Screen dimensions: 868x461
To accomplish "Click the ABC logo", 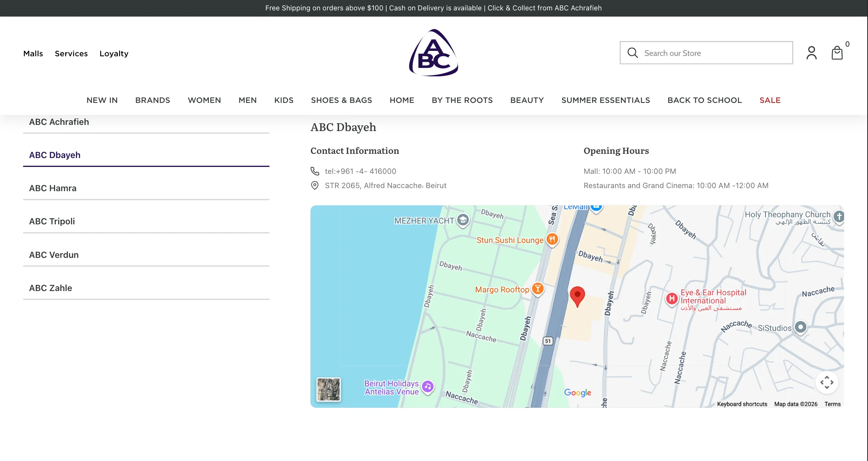I will [434, 53].
